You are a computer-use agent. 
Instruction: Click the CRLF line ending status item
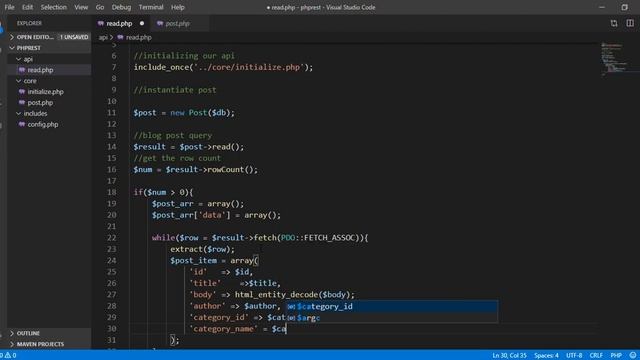pos(596,356)
